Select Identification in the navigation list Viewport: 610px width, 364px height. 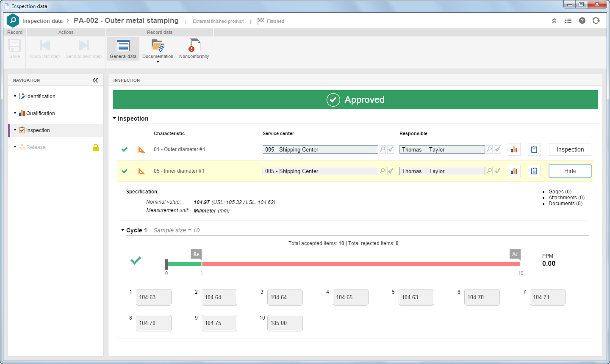click(41, 97)
